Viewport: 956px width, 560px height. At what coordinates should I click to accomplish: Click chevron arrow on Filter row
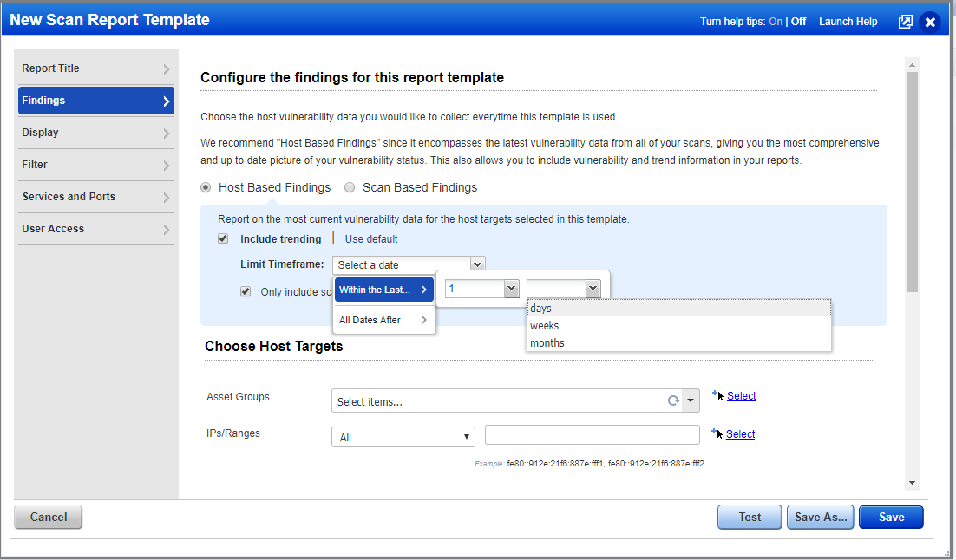pyautogui.click(x=167, y=165)
